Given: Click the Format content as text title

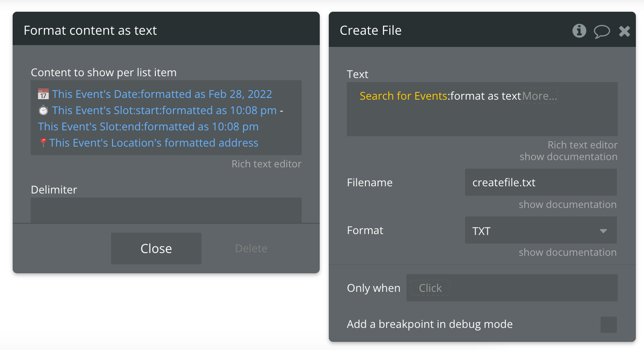Looking at the screenshot, I should 90,30.
